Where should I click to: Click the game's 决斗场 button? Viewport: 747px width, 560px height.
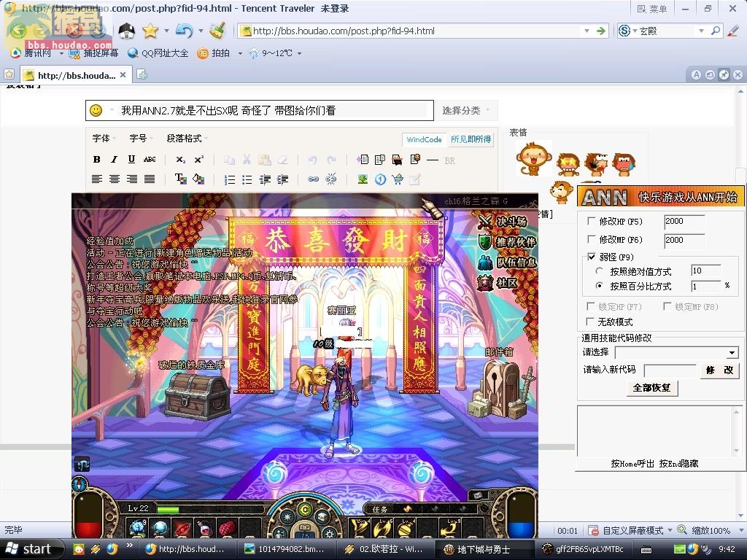[x=503, y=222]
